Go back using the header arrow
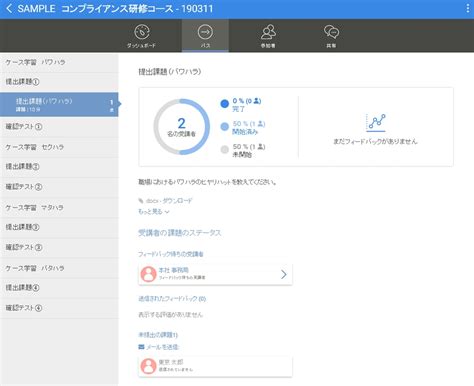 coord(9,9)
